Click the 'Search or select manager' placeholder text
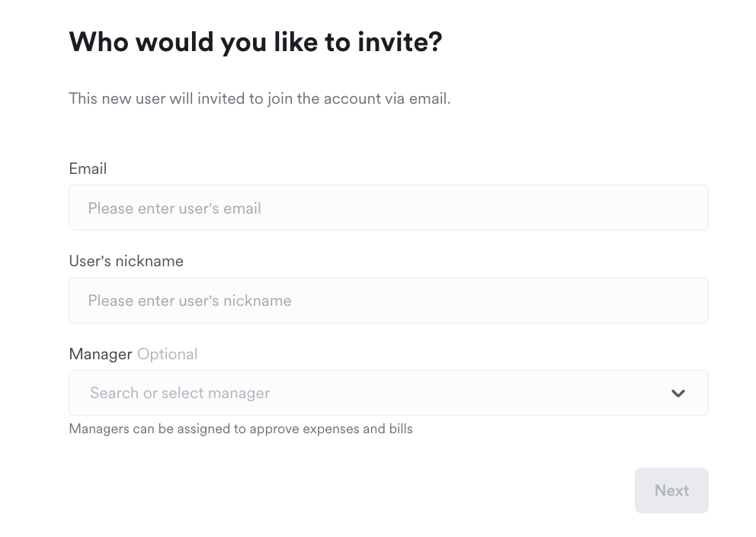756x537 pixels. tap(180, 393)
